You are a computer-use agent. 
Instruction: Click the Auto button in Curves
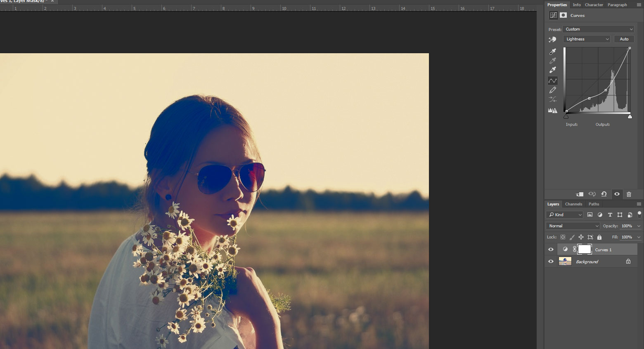click(624, 39)
